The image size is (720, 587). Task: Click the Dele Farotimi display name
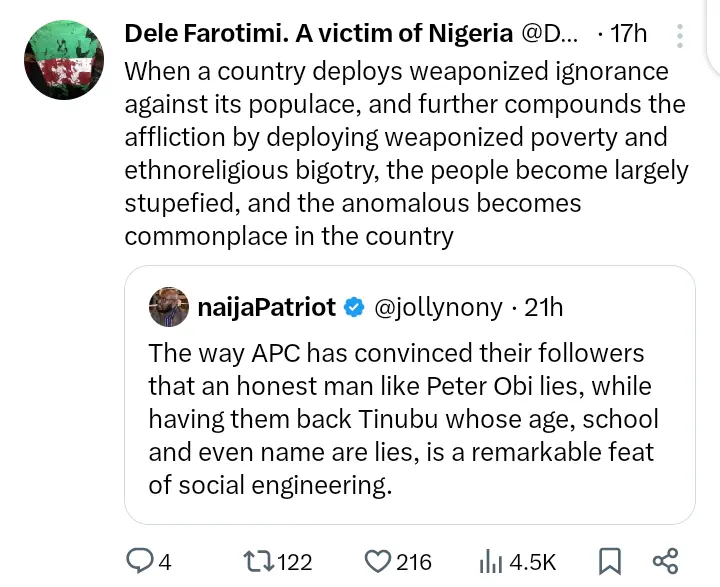click(x=318, y=33)
